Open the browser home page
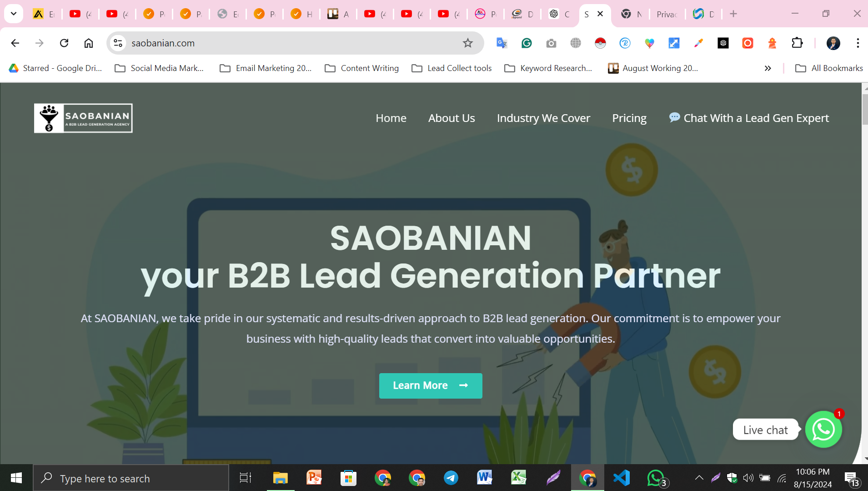Screen dimensions: 868x491 tap(89, 43)
